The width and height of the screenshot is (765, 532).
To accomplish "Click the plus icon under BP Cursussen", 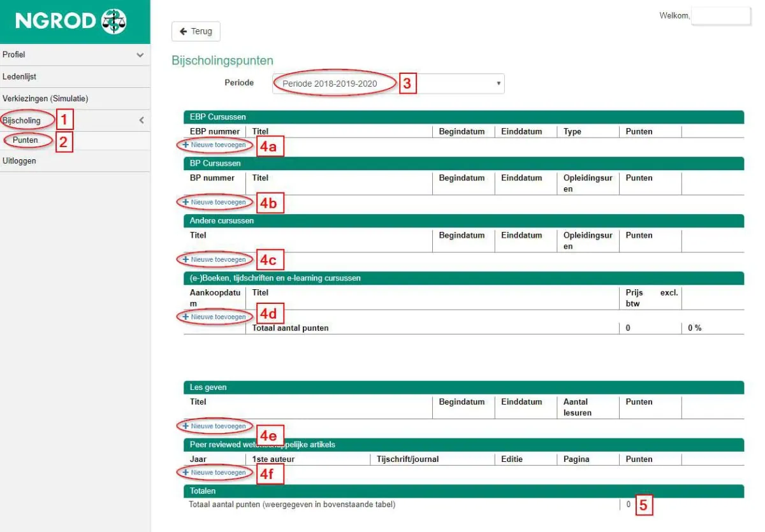I will click(x=186, y=202).
